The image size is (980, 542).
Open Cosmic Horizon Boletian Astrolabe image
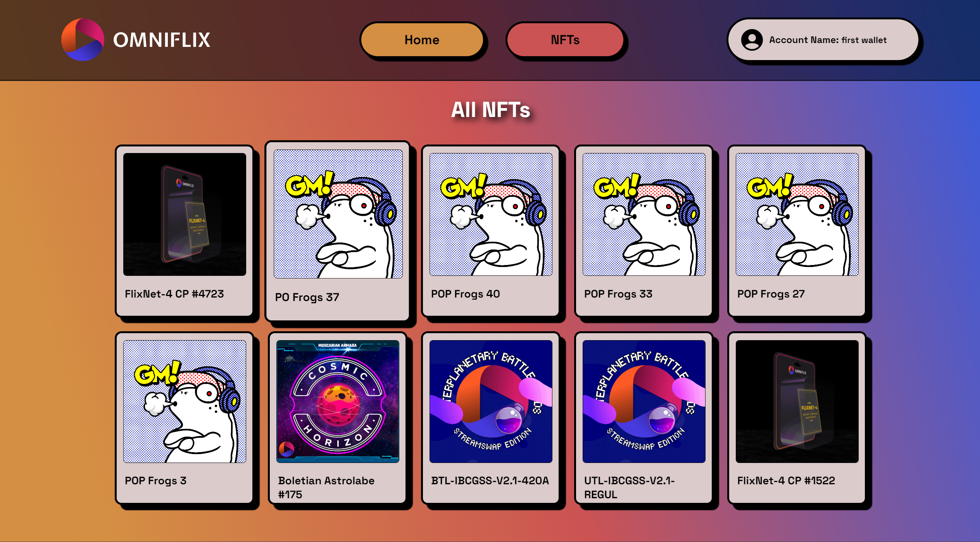click(x=338, y=401)
